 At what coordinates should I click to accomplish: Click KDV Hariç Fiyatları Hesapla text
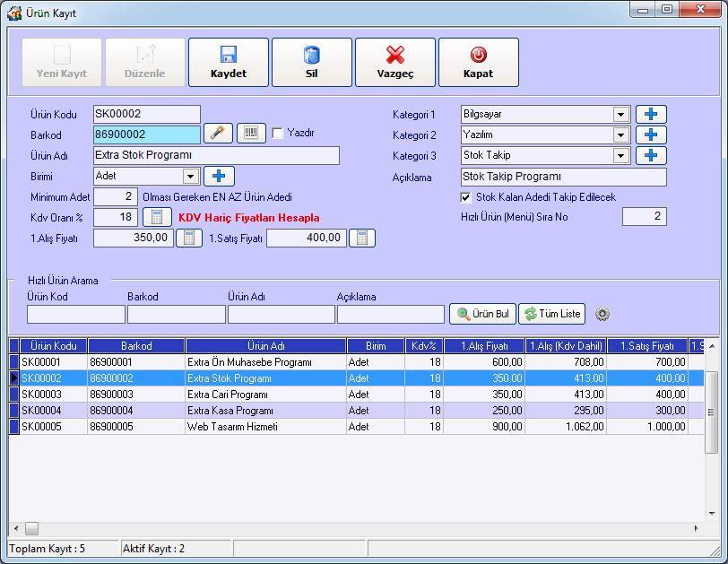click(249, 218)
